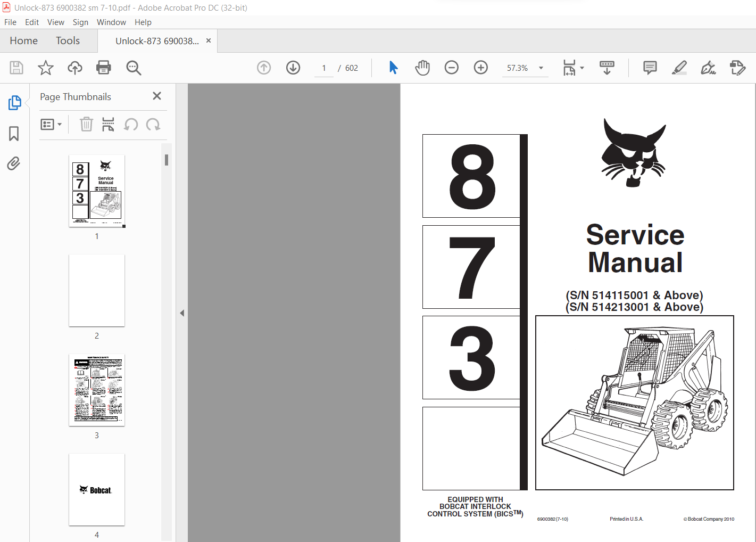Select page 4 Bobcat logo thumbnail

(x=97, y=490)
